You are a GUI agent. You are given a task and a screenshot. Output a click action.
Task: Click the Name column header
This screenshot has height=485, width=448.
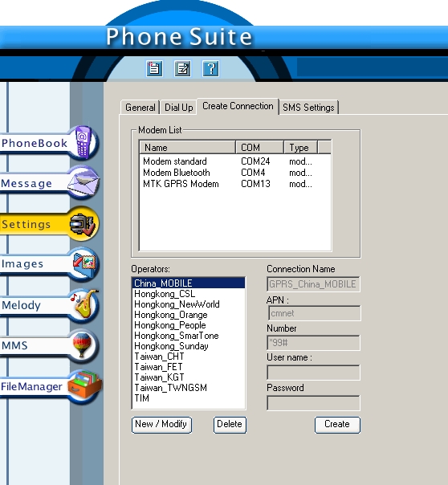tap(187, 147)
